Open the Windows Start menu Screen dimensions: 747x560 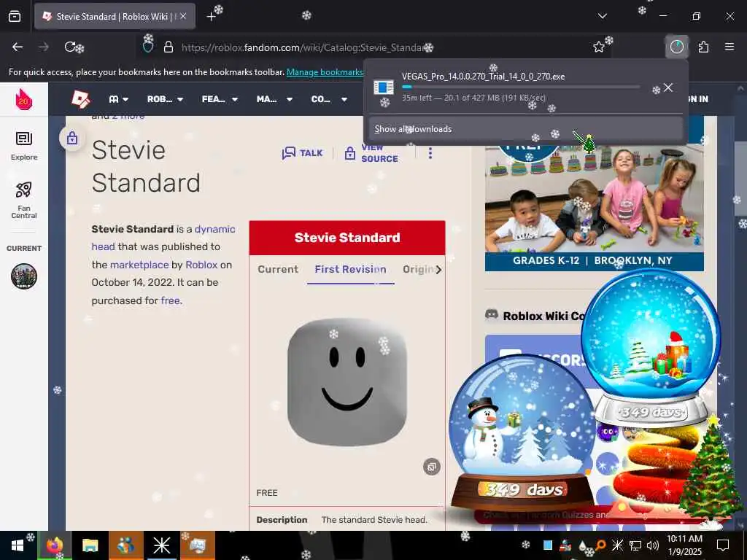tap(18, 545)
